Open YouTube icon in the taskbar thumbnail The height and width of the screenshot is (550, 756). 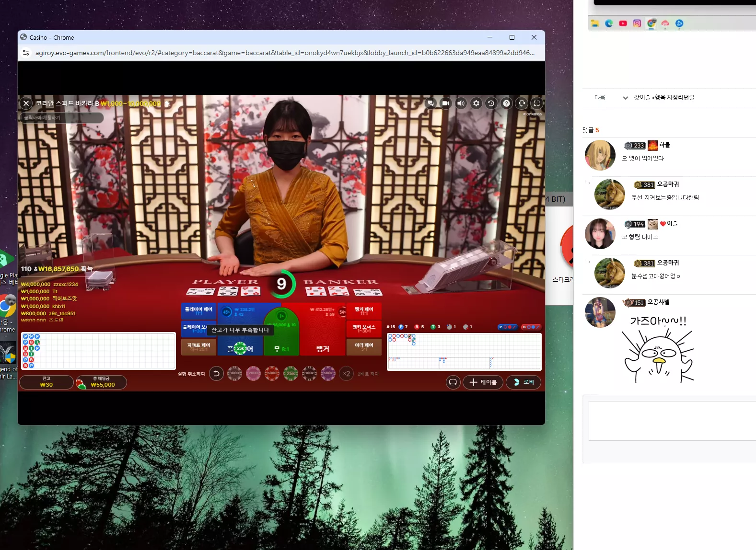click(623, 23)
